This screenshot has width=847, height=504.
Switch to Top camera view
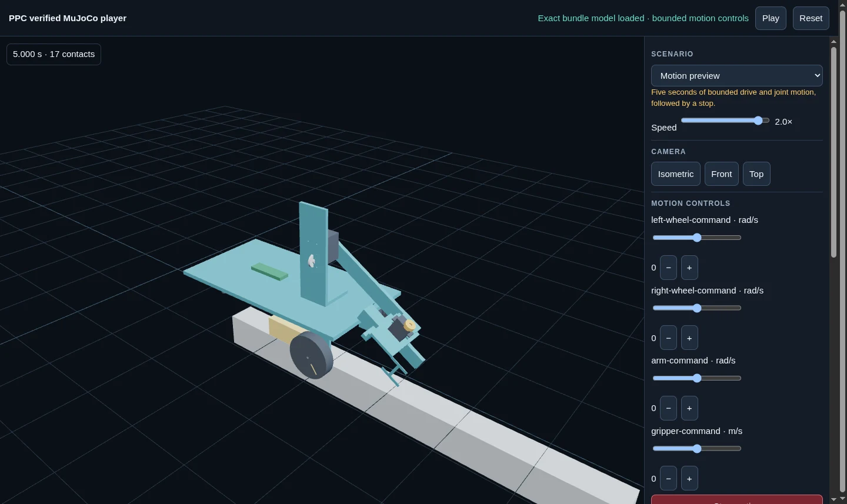[756, 174]
